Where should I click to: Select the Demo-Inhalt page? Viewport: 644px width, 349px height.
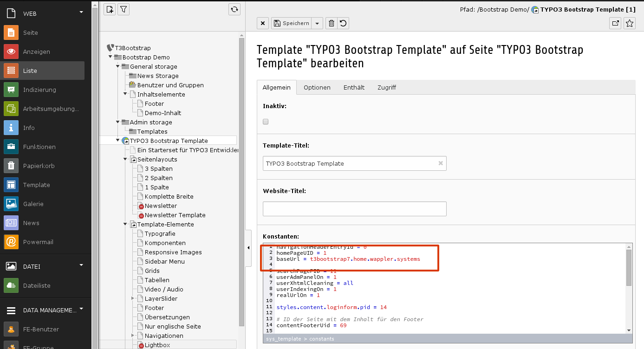[163, 113]
